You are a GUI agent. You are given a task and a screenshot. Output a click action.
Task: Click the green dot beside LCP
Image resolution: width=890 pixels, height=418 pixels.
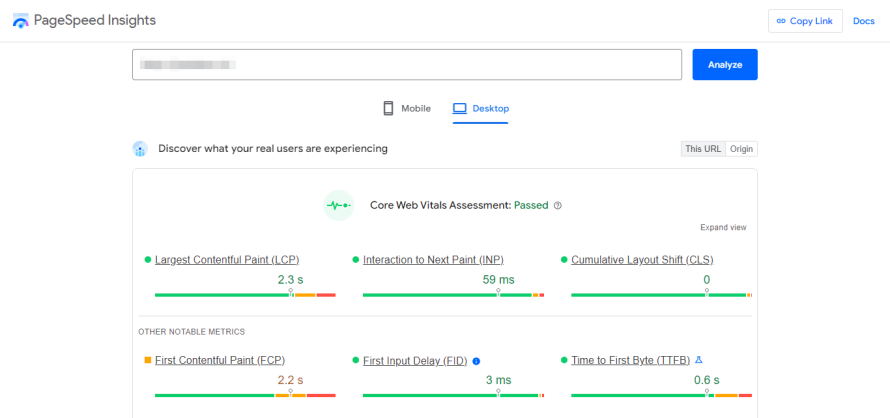(x=148, y=260)
